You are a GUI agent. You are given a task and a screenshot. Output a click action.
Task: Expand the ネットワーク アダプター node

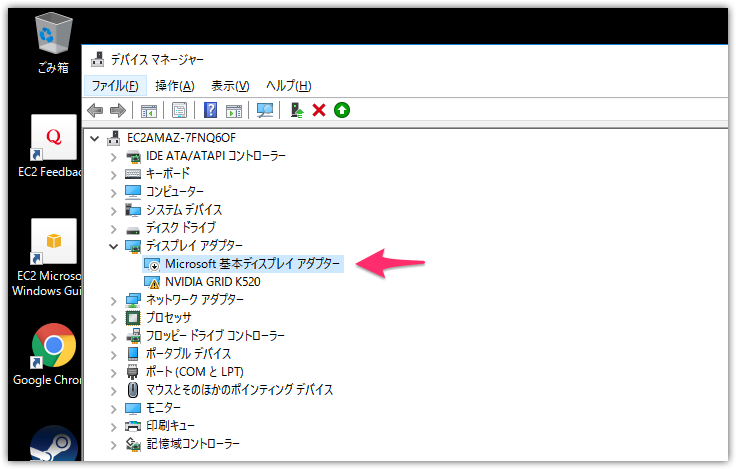[113, 300]
